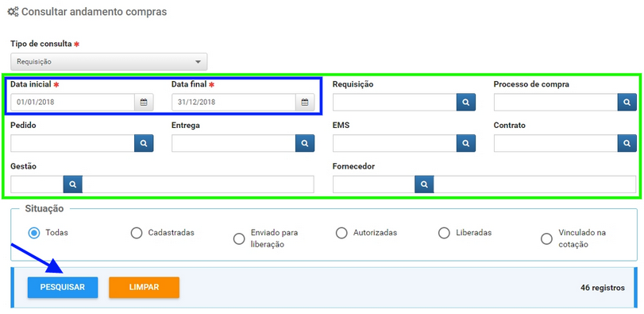
Task: Open the Tipo de consulta dropdown
Action: pos(109,62)
